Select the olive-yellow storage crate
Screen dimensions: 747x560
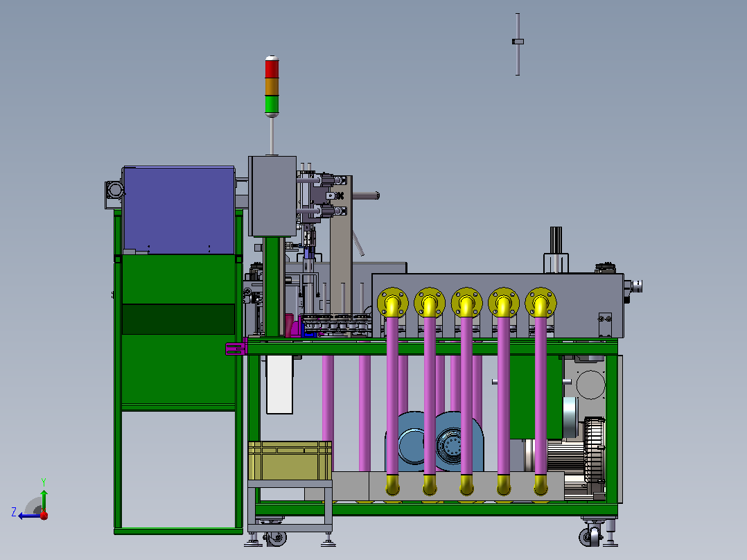[290, 460]
